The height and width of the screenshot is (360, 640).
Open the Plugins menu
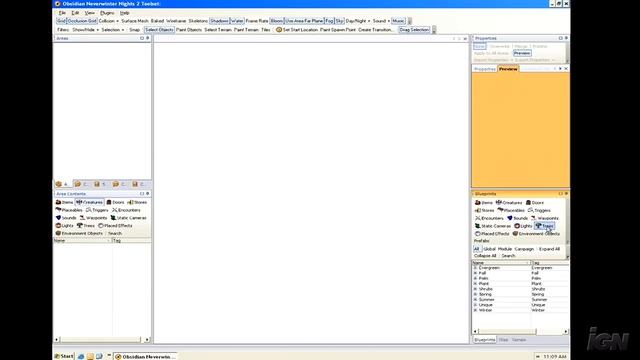point(107,13)
